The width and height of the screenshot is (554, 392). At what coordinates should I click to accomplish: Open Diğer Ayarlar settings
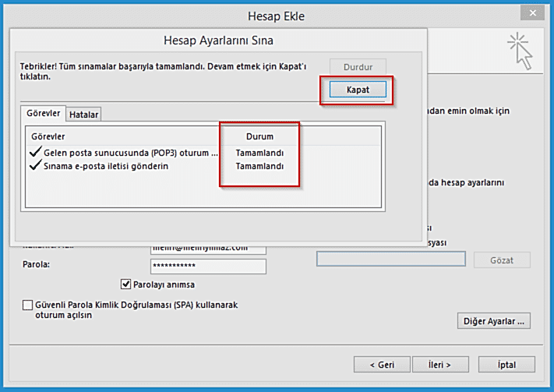(x=493, y=321)
